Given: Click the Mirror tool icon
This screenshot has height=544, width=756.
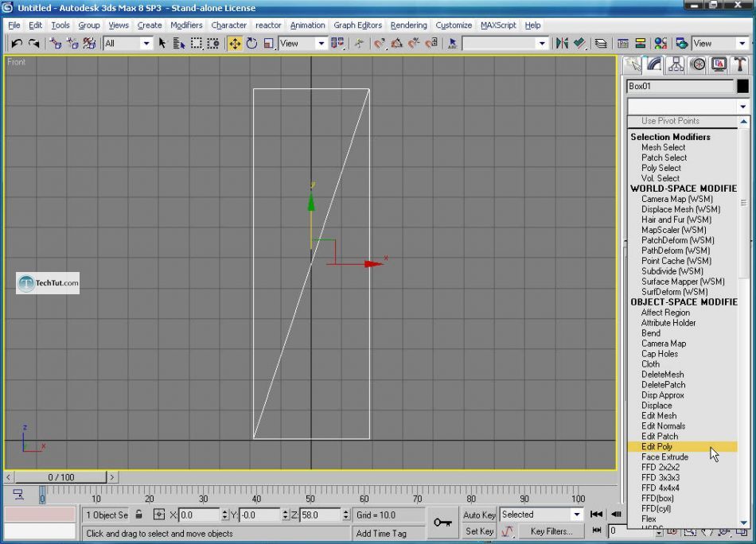Looking at the screenshot, I should (x=562, y=44).
